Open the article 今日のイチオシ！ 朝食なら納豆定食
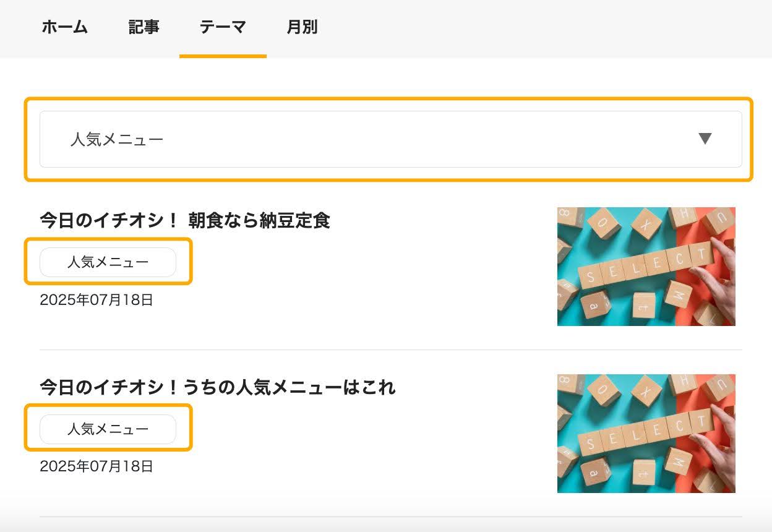 pyautogui.click(x=185, y=220)
